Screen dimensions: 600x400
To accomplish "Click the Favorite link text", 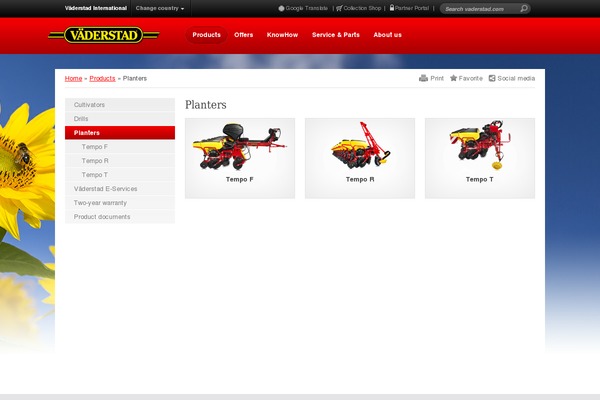I will coord(471,78).
